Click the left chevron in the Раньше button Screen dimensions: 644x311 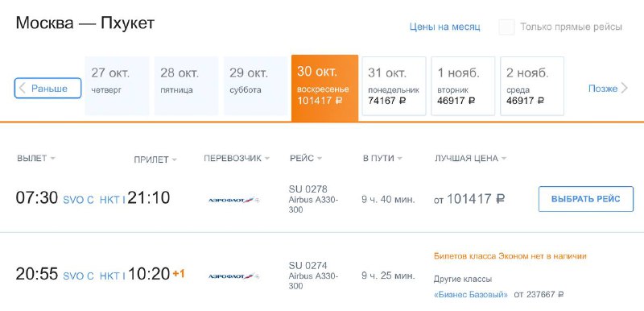[x=23, y=88]
